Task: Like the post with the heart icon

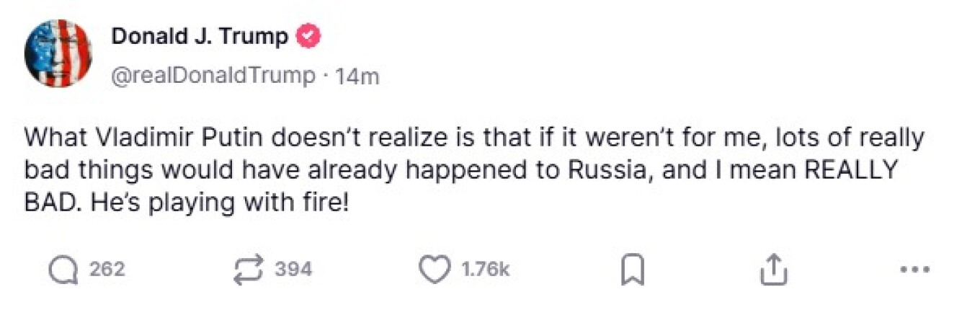Action: [434, 270]
